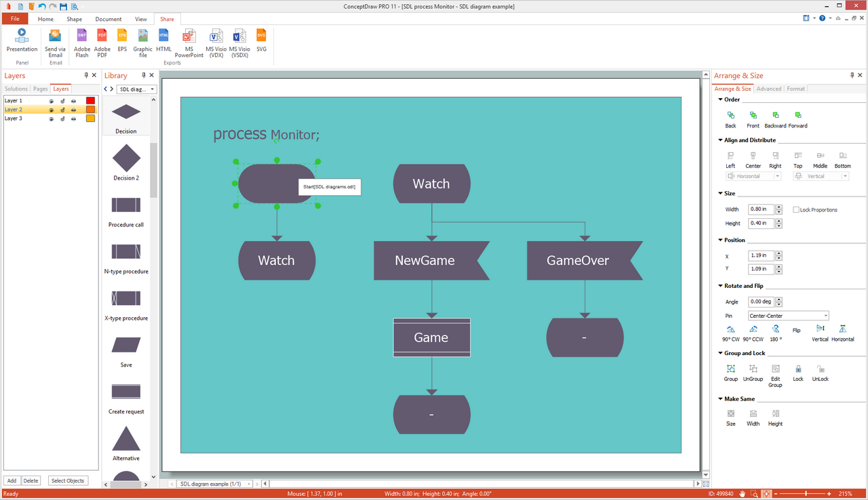The width and height of the screenshot is (868, 500).
Task: Rotate shape 90° clockwise
Action: (730, 332)
